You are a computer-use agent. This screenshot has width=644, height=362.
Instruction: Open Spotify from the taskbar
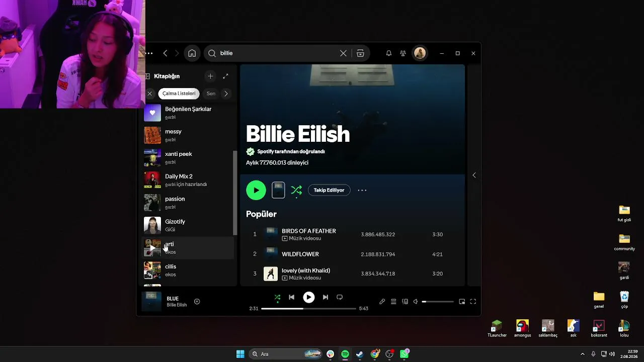(345, 354)
